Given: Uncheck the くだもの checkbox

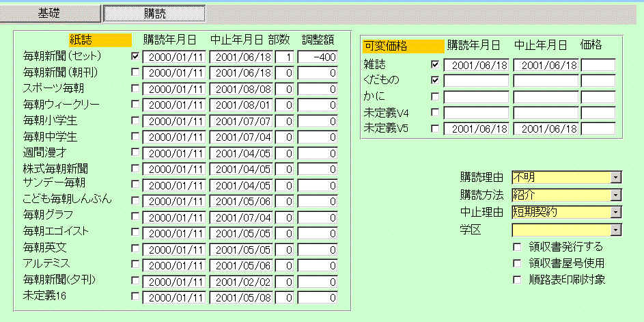Looking at the screenshot, I should 435,80.
